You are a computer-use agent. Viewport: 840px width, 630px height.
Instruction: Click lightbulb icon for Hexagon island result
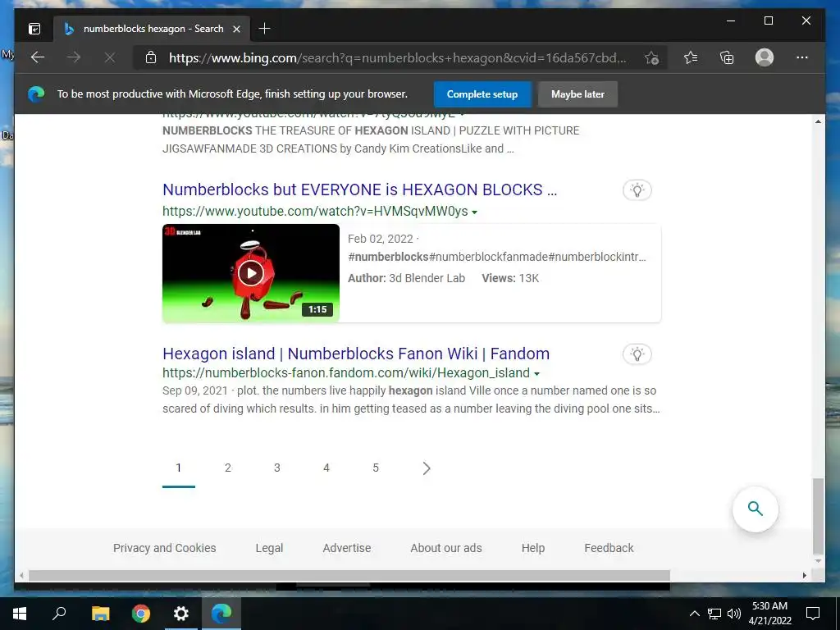pyautogui.click(x=637, y=354)
